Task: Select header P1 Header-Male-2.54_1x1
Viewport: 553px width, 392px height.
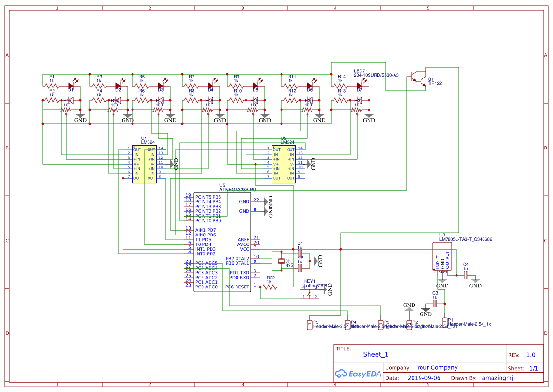Action: point(445,322)
